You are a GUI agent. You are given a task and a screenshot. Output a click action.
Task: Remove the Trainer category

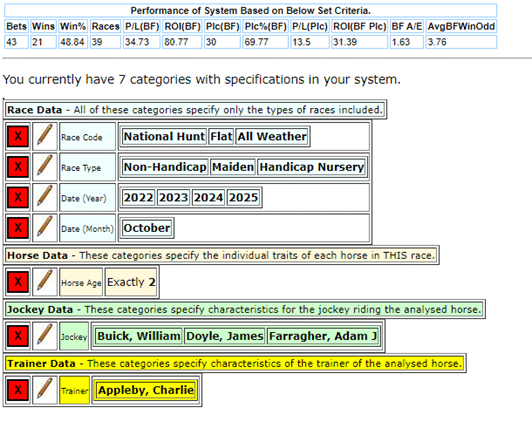18,390
